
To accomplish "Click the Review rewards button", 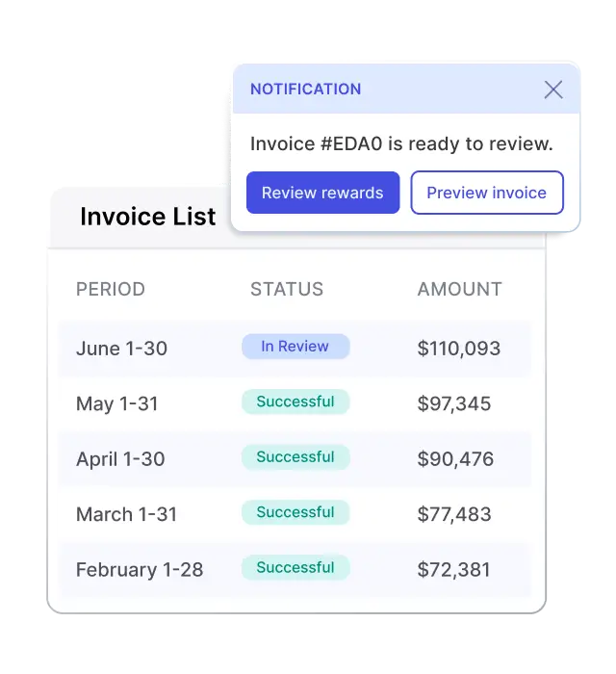I will 323,193.
